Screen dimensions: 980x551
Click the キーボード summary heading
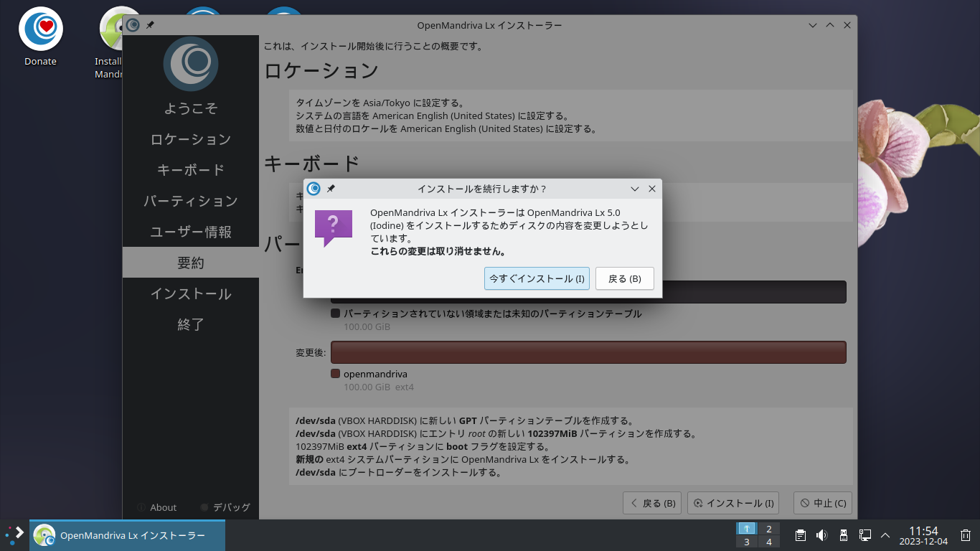coord(312,163)
